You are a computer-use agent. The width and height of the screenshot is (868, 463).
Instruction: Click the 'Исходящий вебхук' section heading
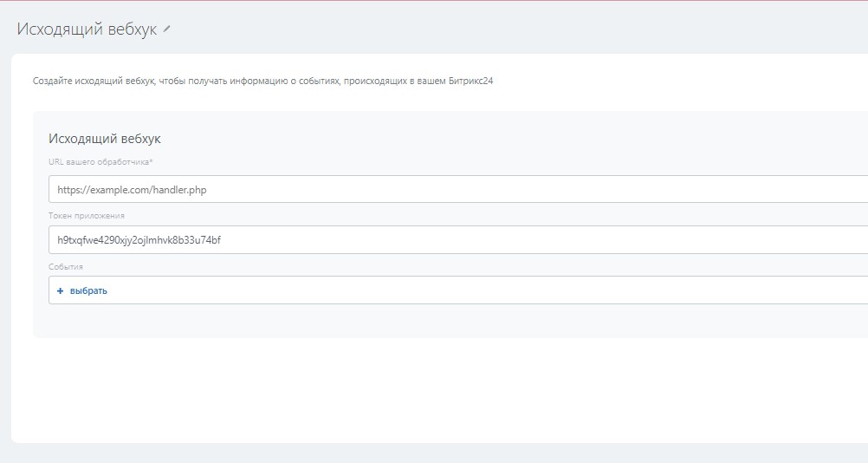(x=105, y=139)
